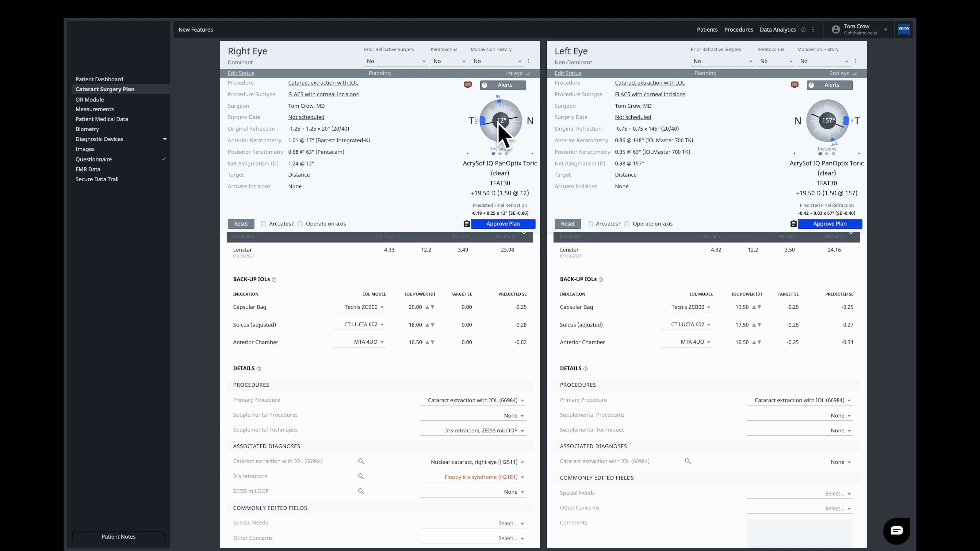Image resolution: width=980 pixels, height=551 pixels.
Task: Click the Right Eye clipboard icon
Action: 467,224
